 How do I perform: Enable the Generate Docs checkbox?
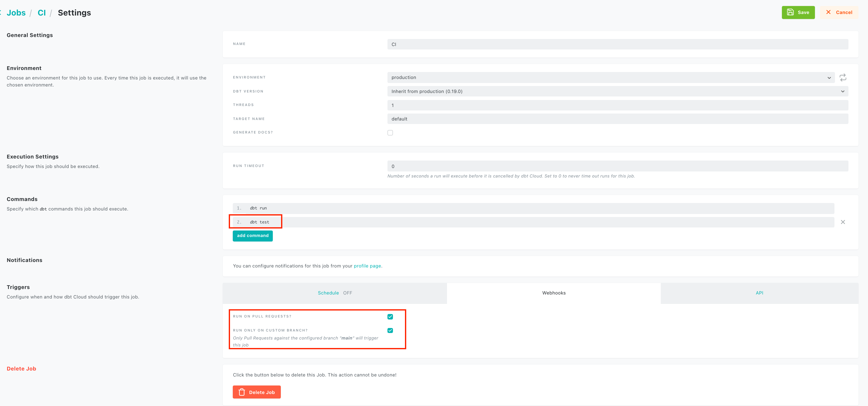point(390,132)
